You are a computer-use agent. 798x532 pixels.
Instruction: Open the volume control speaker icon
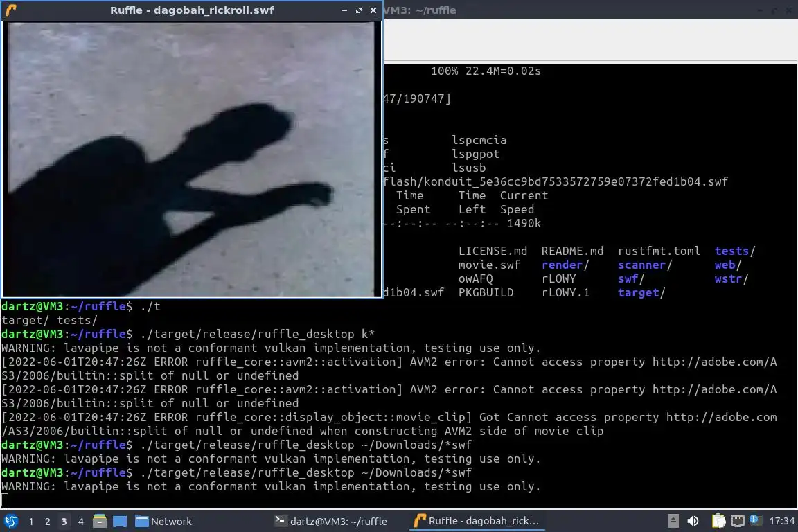[x=693, y=521]
